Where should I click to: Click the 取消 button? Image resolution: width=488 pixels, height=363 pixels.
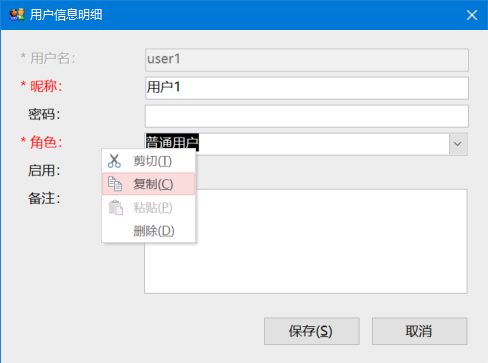point(420,331)
